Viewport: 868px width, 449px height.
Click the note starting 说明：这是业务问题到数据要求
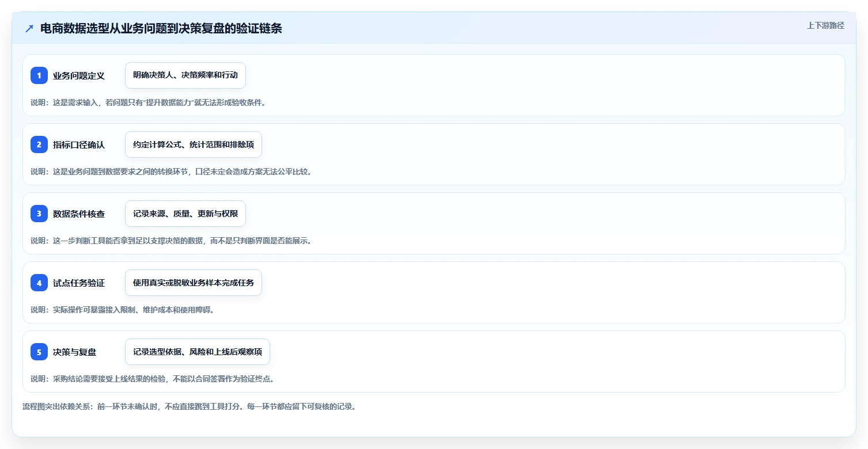coord(171,172)
